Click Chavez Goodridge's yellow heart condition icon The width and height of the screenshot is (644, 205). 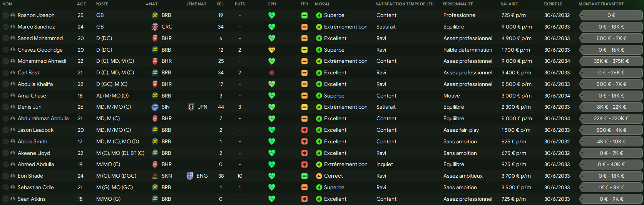[272, 50]
